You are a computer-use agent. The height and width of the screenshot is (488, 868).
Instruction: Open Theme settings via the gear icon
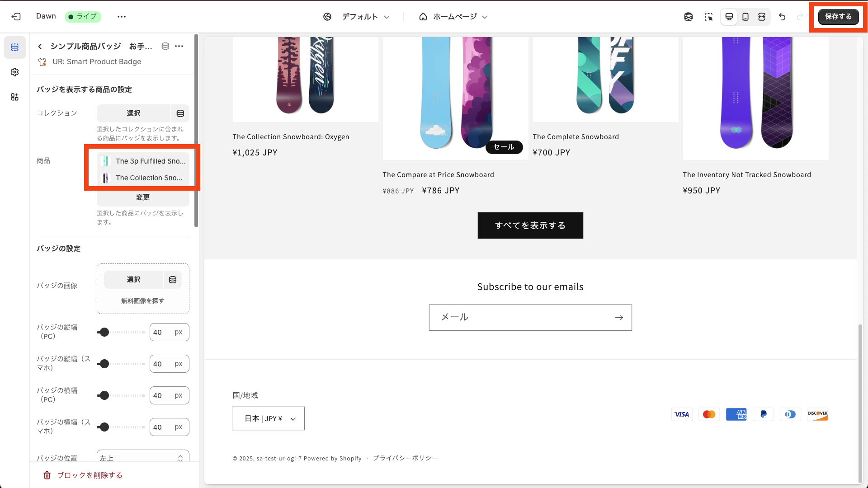pos(15,72)
